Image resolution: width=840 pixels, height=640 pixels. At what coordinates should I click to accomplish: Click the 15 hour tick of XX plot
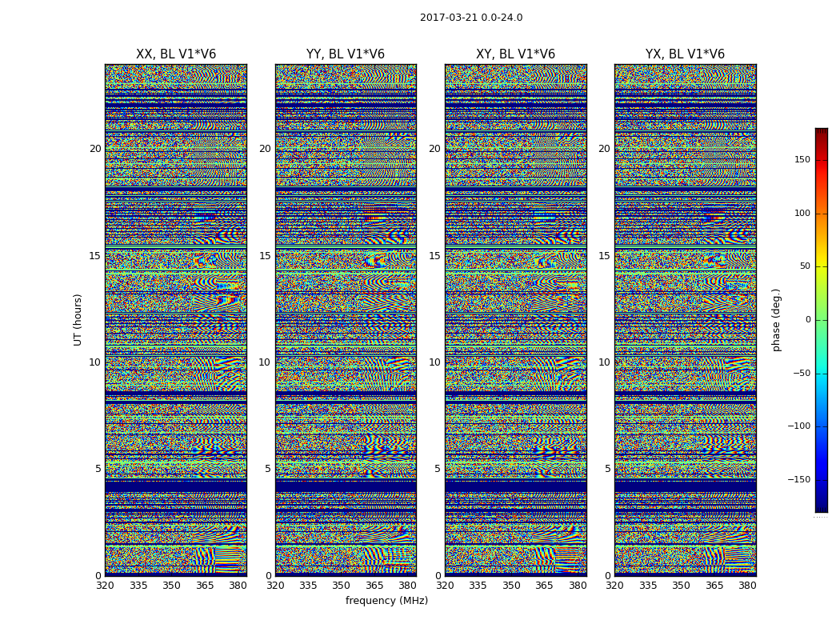tap(95, 256)
